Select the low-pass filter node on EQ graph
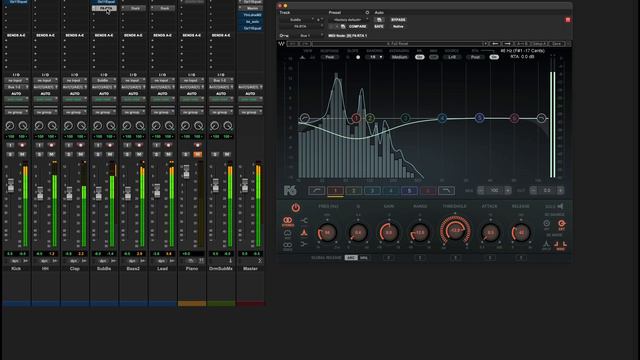The width and height of the screenshot is (640, 360). coord(541,118)
